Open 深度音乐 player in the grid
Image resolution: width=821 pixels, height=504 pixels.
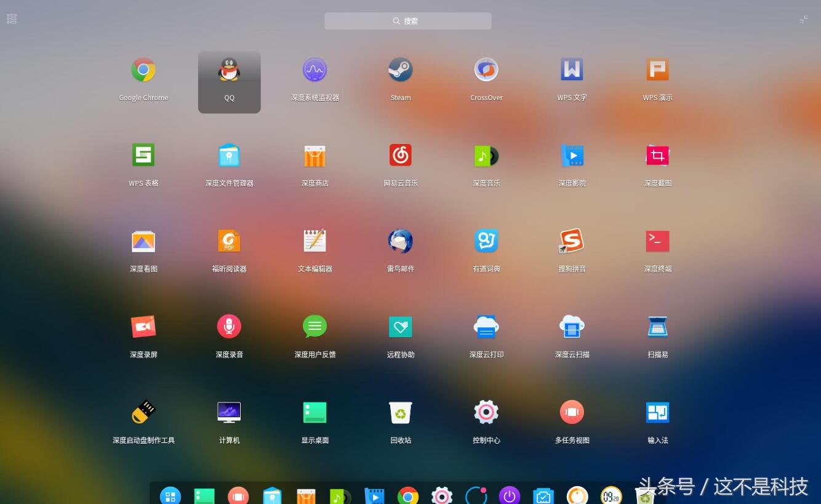point(486,156)
